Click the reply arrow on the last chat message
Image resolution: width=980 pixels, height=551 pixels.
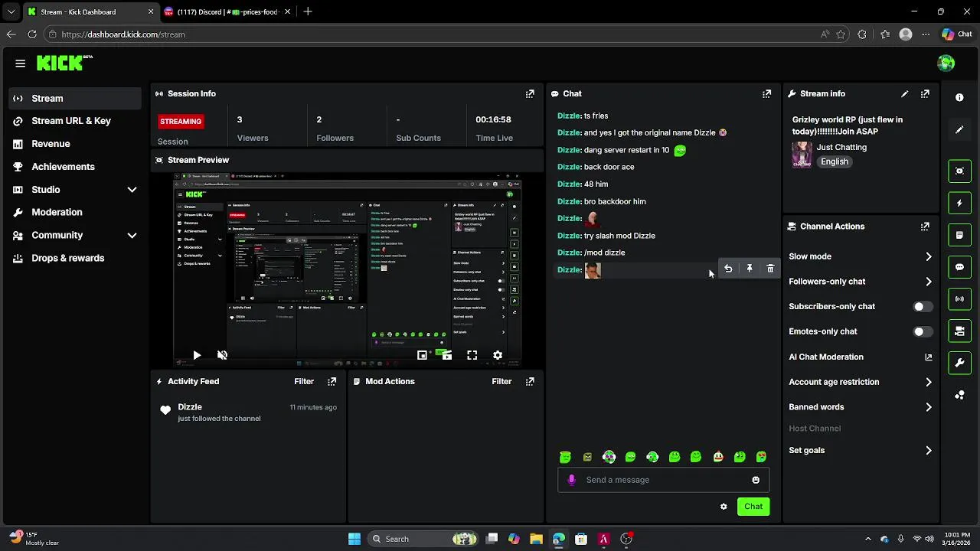[x=728, y=269]
